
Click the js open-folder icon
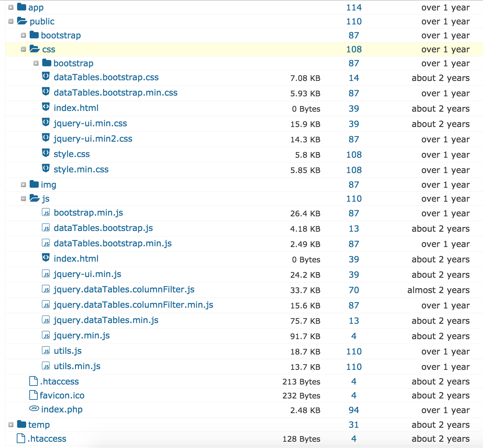35,198
